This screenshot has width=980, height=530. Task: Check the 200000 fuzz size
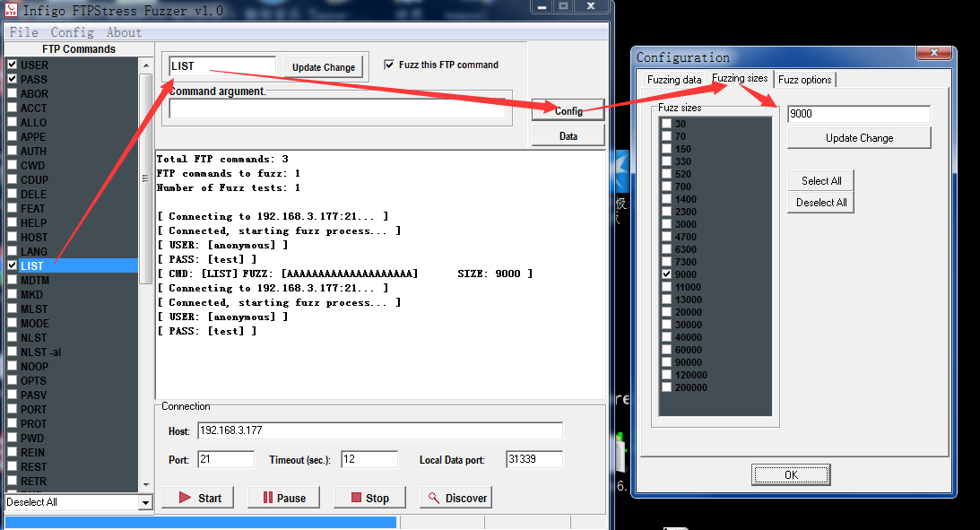[x=667, y=387]
